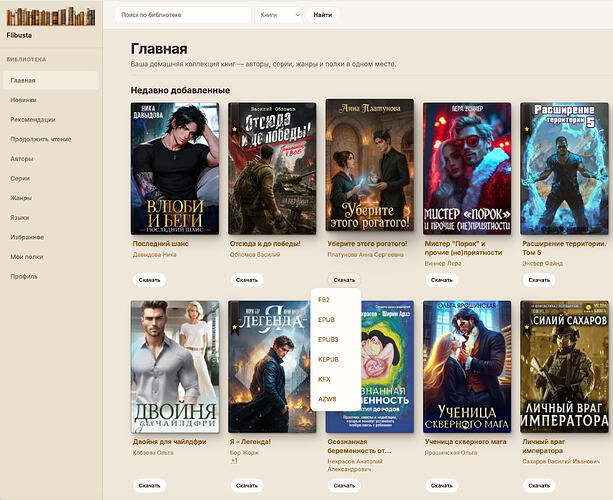Select KEPUB download format

[335, 359]
